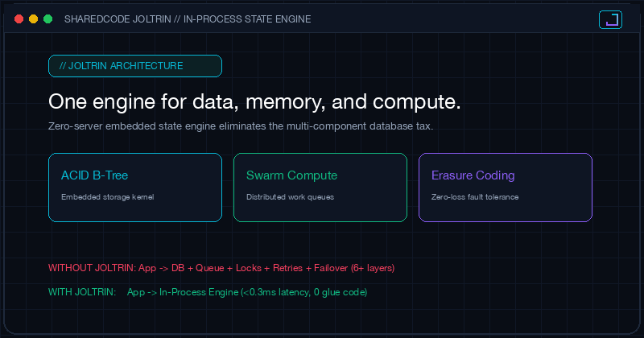Click the 'Zero-server embedded state engine' subtitle

tap(241, 126)
